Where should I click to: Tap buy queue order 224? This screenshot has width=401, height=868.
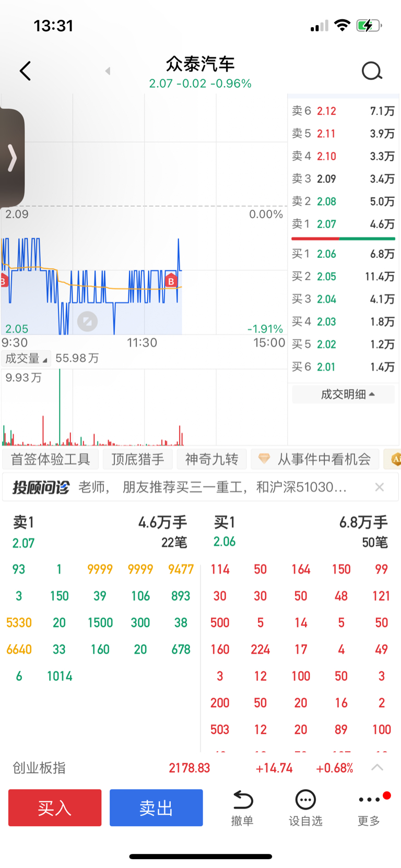click(260, 649)
